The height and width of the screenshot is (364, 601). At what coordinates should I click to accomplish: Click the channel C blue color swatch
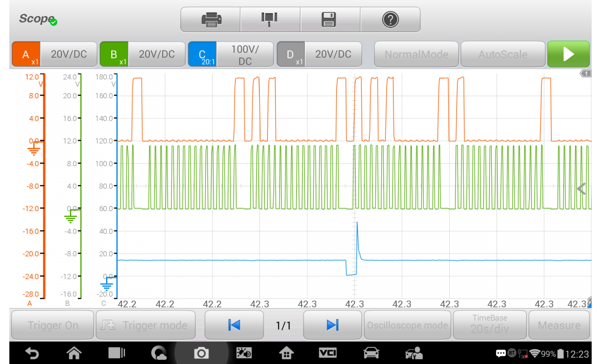[x=203, y=55]
